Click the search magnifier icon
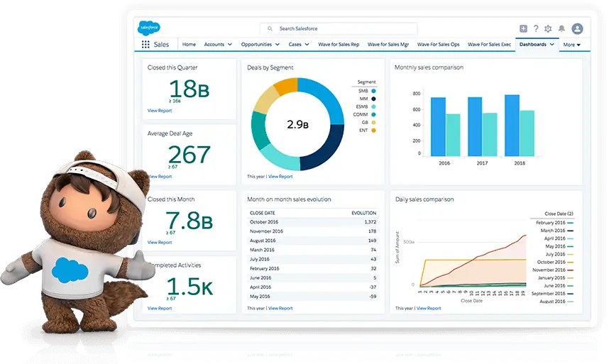The height and width of the screenshot is (364, 609). click(270, 28)
